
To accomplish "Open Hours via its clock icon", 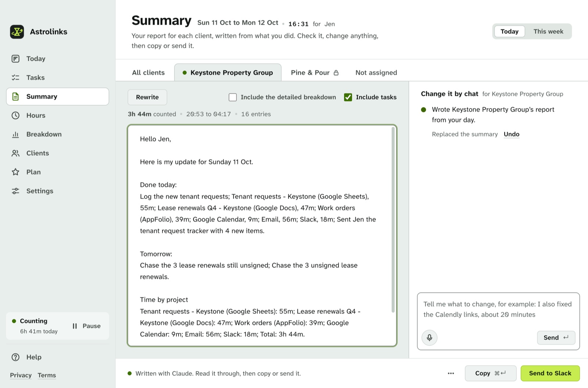I will point(15,115).
